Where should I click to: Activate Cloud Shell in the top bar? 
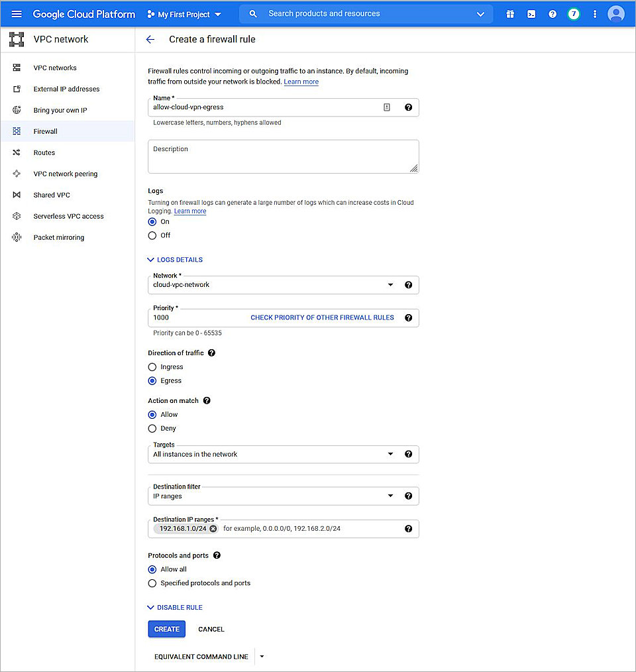coord(531,14)
